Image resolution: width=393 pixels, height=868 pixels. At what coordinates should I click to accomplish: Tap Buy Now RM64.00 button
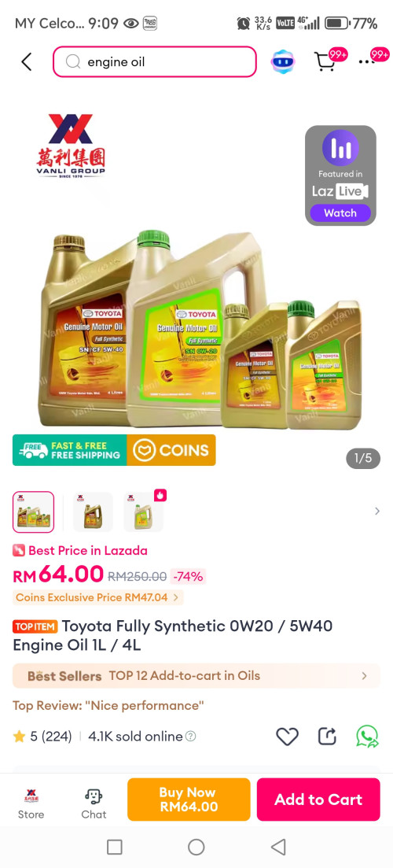pos(189,800)
